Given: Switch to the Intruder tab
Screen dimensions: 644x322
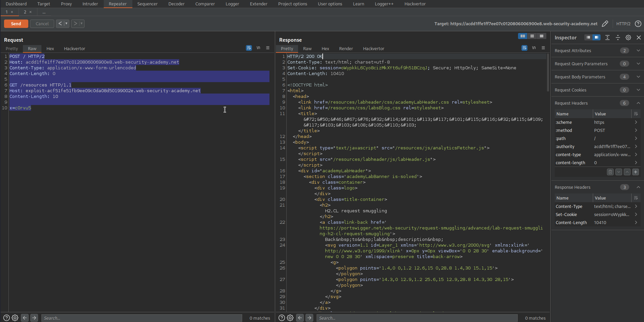Looking at the screenshot, I should pos(90,4).
